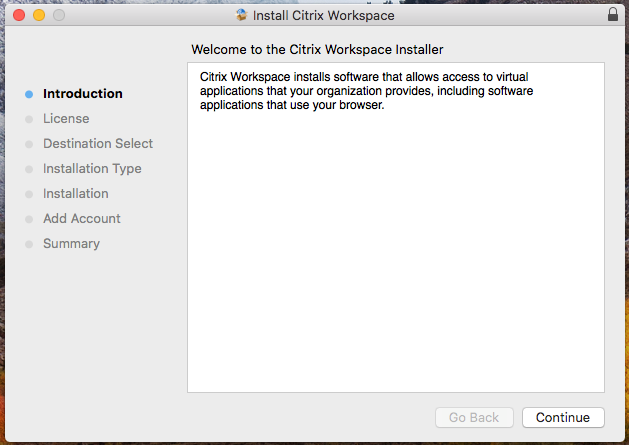Select the Installation step in sidebar
The width and height of the screenshot is (629, 445).
76,193
